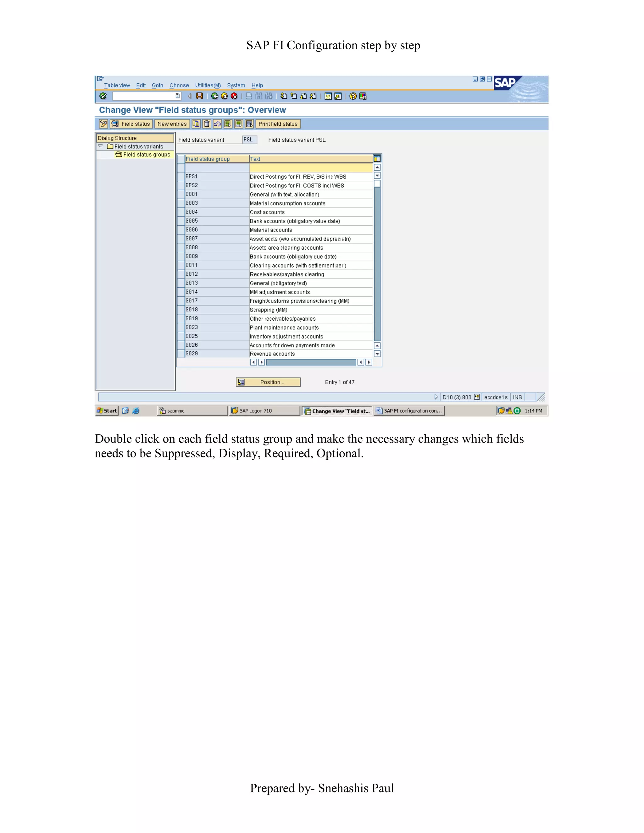Expand the status bar system info triangle

(436, 397)
